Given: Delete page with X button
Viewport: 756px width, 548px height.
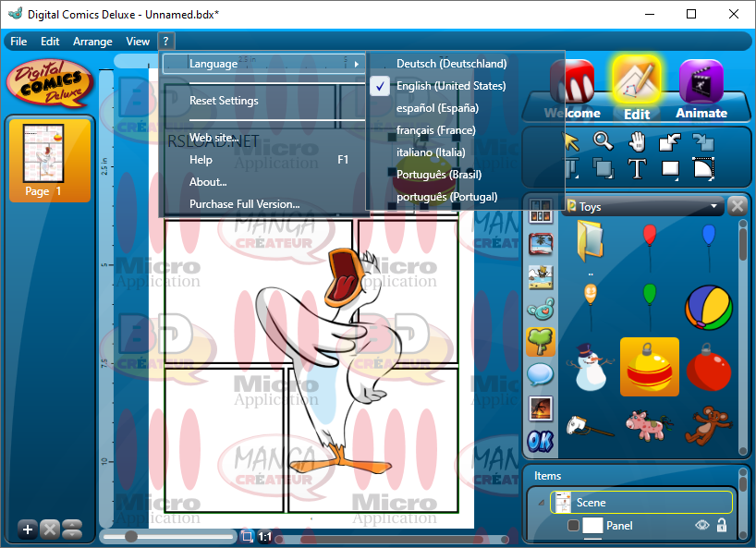Looking at the screenshot, I should (x=50, y=530).
